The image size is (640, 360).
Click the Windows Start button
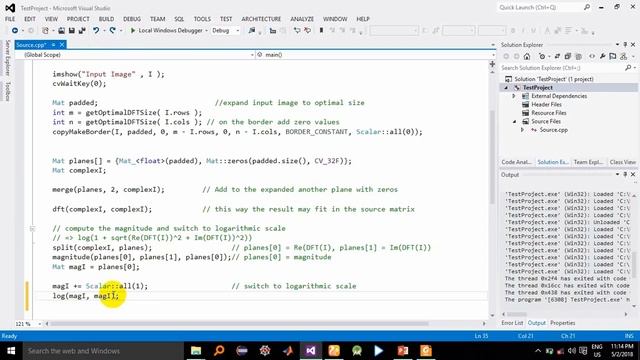pyautogui.click(x=11, y=351)
